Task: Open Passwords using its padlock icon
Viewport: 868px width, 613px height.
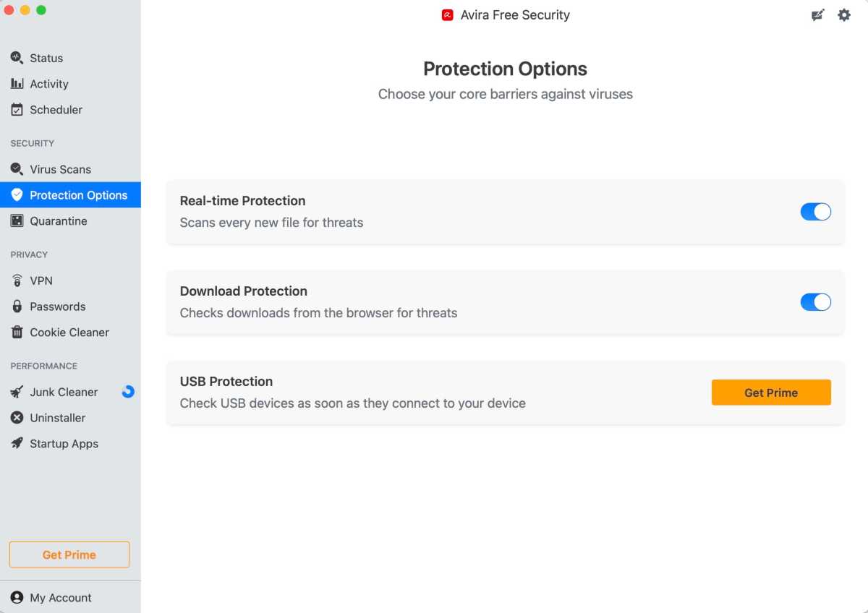Action: pyautogui.click(x=16, y=306)
